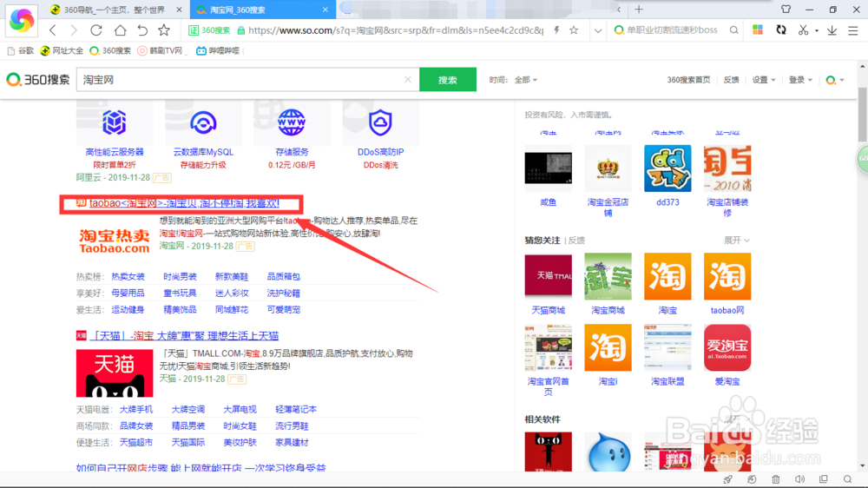Restore closed tab with undo arrow icon

142,30
